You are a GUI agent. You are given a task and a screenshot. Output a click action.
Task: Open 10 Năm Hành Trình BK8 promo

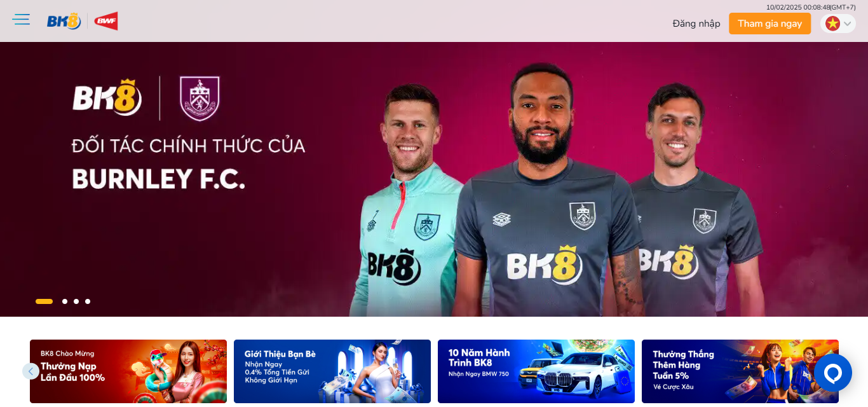pos(536,371)
